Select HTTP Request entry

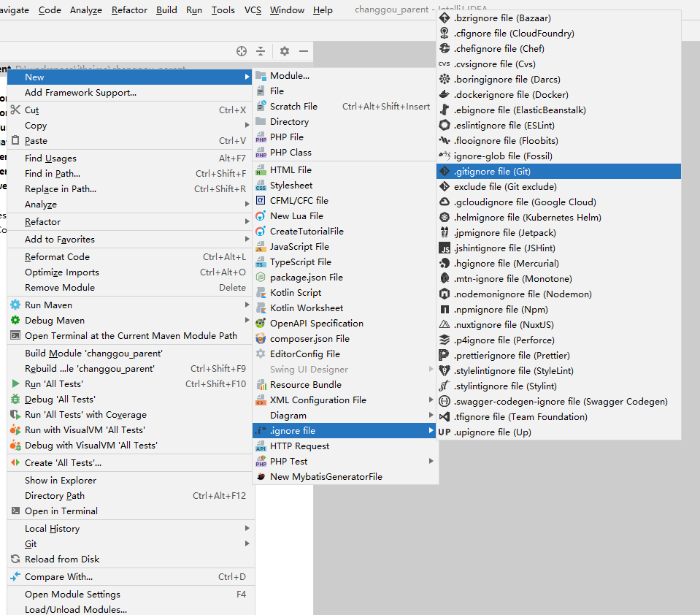click(345, 446)
